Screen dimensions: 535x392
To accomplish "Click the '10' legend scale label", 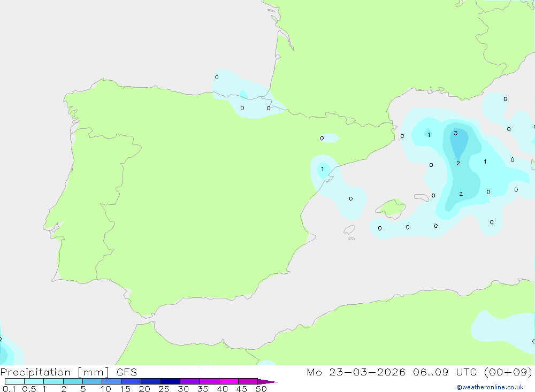I will 106,389.
